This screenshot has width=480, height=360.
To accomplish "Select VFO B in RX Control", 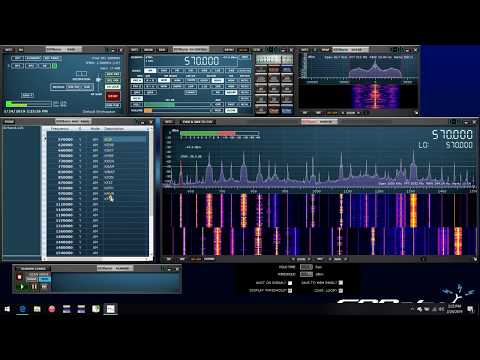I will pyautogui.click(x=137, y=86).
